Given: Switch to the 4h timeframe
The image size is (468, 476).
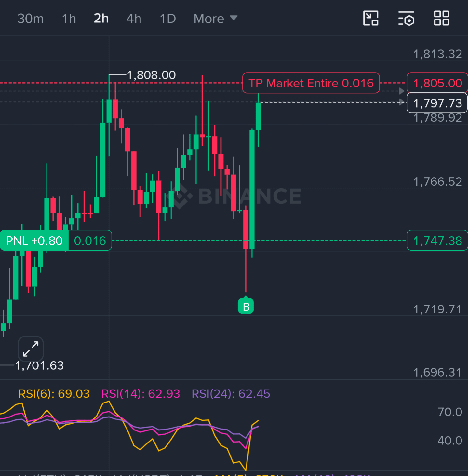Looking at the screenshot, I should tap(134, 19).
